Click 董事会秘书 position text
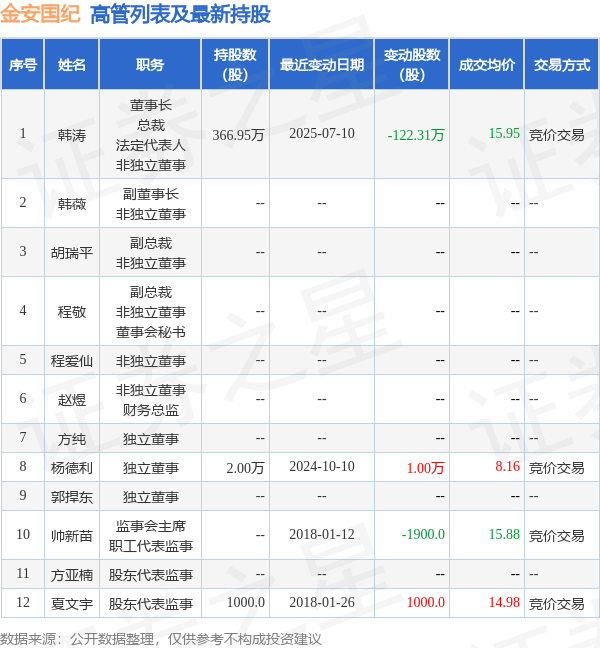This screenshot has width=600, height=648. point(150,332)
